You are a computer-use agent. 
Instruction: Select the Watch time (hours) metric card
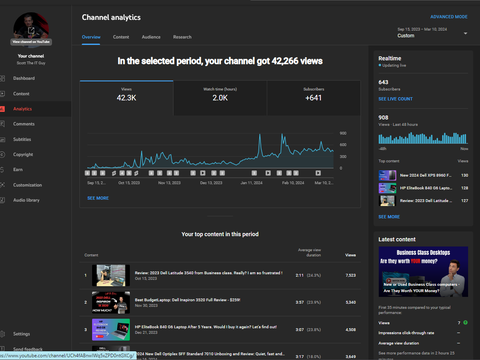point(220,98)
